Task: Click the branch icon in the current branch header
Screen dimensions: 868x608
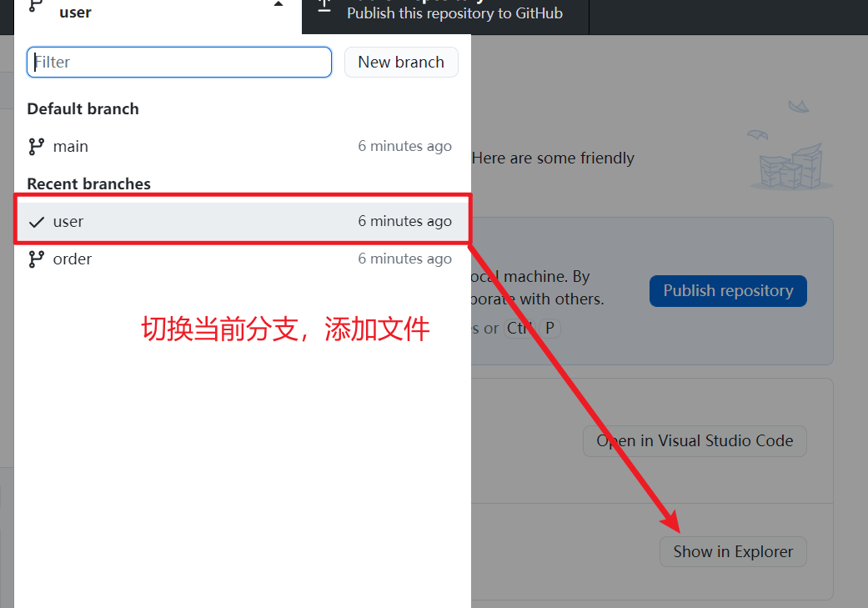Action: pyautogui.click(x=35, y=5)
